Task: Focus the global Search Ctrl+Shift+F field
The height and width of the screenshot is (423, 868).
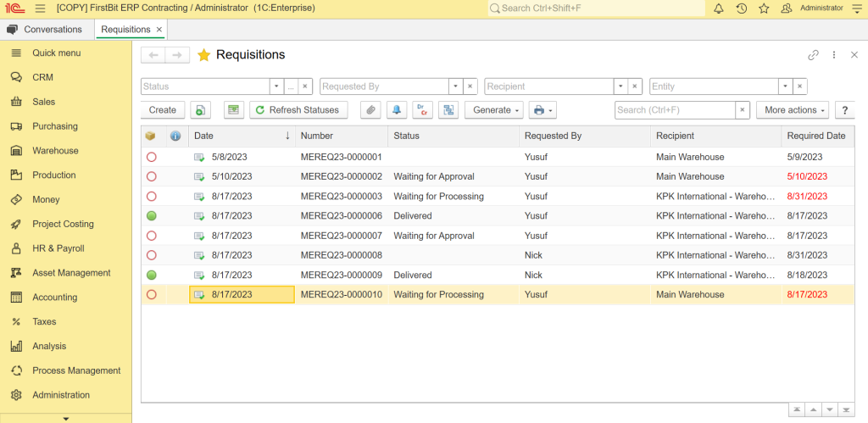Action: pyautogui.click(x=596, y=8)
